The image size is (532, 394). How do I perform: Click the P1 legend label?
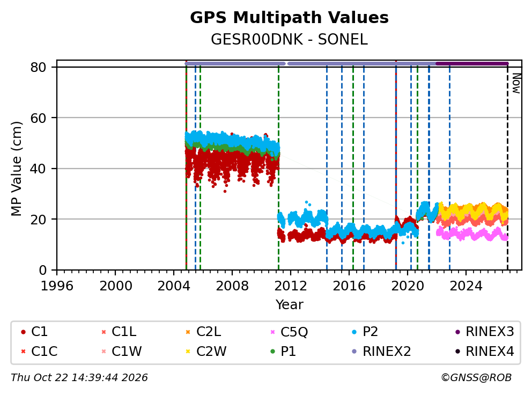coord(289,352)
